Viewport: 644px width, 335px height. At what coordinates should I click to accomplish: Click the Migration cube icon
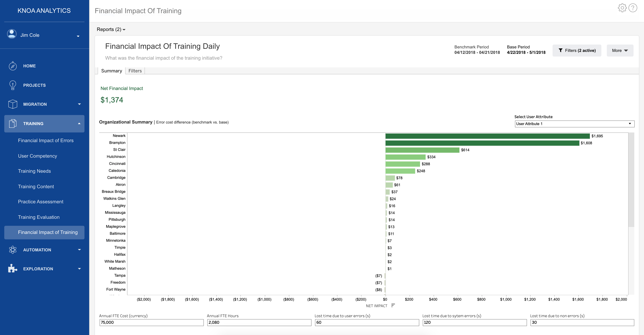pos(13,104)
